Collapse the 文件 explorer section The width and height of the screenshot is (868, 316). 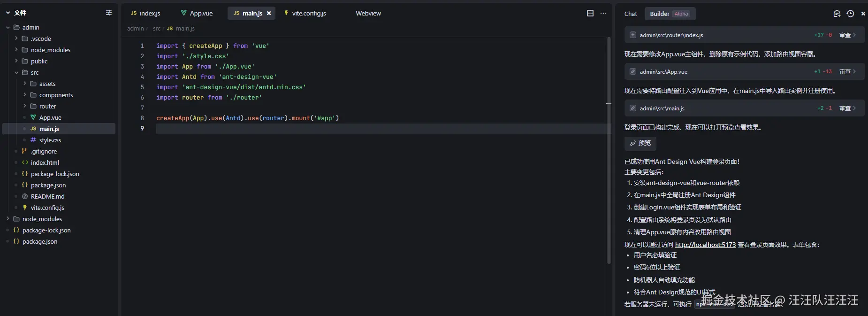coord(8,13)
